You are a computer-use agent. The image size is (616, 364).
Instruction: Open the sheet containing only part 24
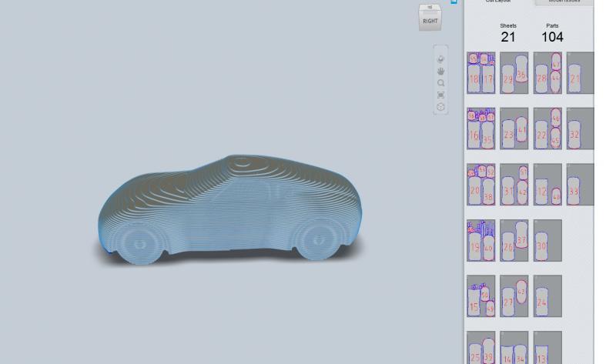[x=547, y=296]
